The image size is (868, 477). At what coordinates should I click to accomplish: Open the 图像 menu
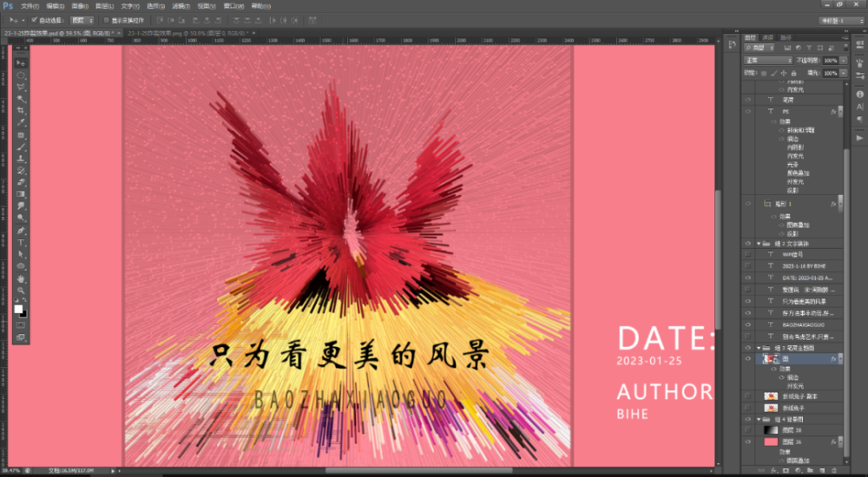[80, 6]
